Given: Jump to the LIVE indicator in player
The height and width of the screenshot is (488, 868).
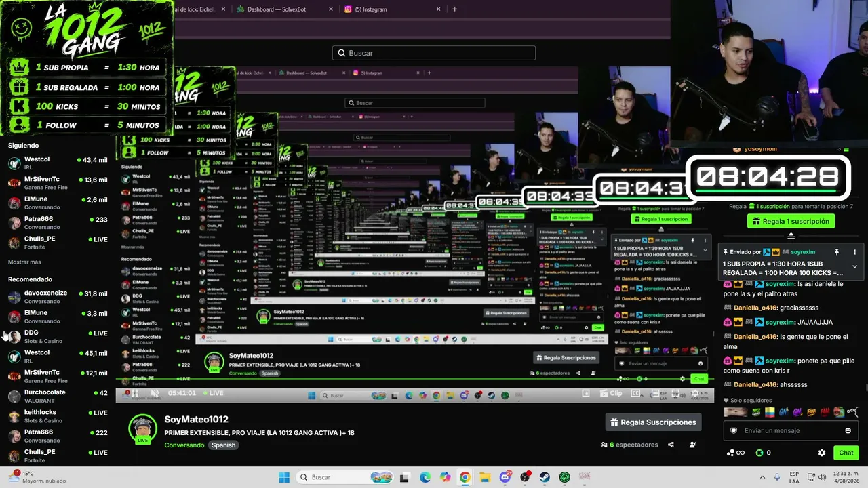Looking at the screenshot, I should click(x=212, y=393).
